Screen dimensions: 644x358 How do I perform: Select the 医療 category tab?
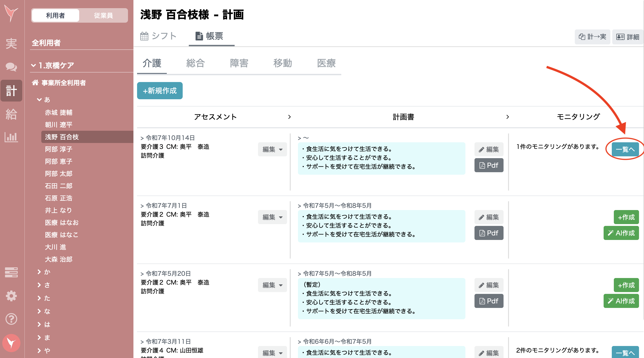[x=327, y=63]
